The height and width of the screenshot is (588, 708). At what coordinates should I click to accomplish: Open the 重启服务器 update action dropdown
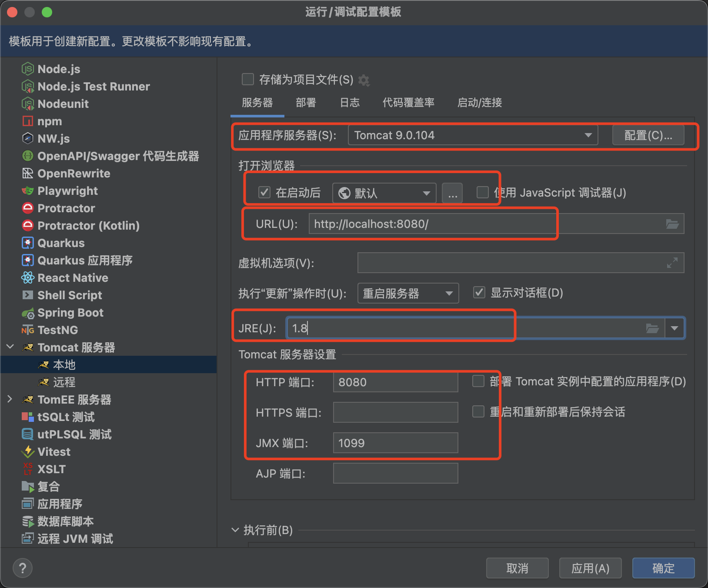tap(408, 294)
